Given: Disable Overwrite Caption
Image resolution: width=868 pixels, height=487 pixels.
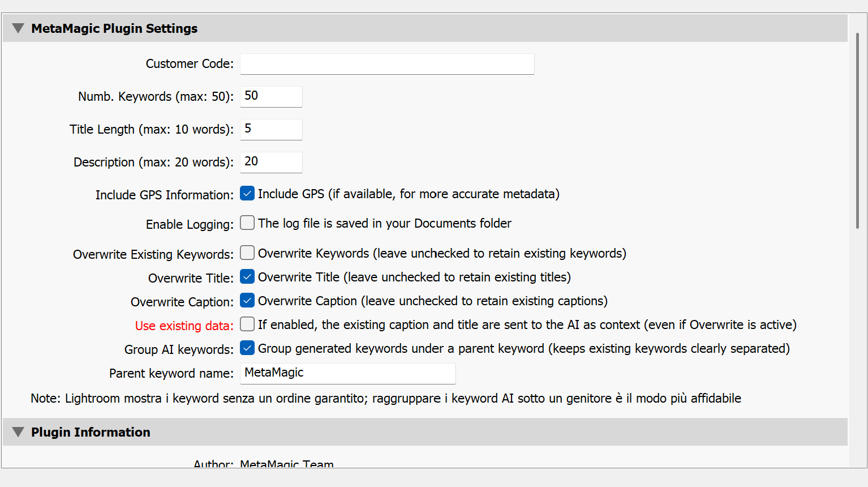Looking at the screenshot, I should 247,300.
